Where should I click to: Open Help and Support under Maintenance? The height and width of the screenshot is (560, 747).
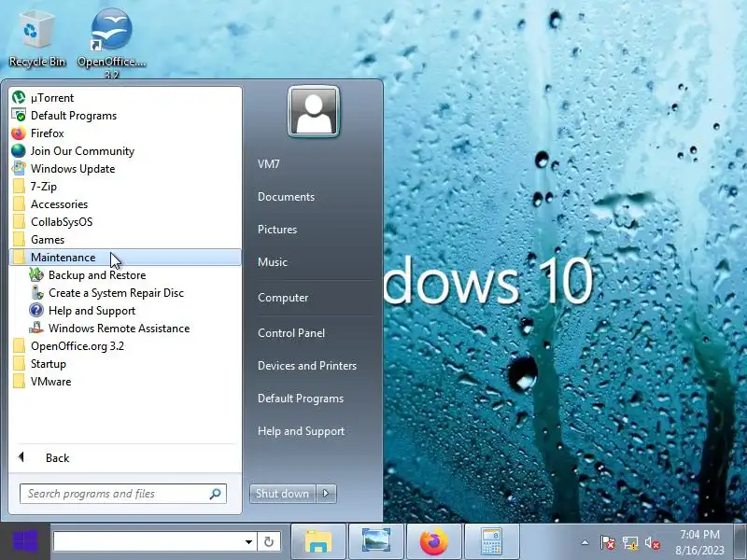(x=125, y=311)
